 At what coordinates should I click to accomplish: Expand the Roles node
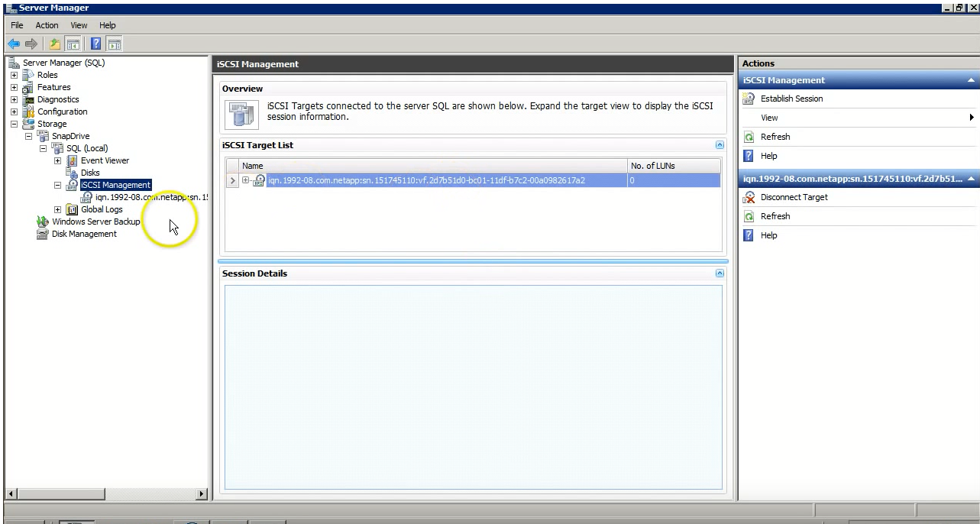point(14,75)
